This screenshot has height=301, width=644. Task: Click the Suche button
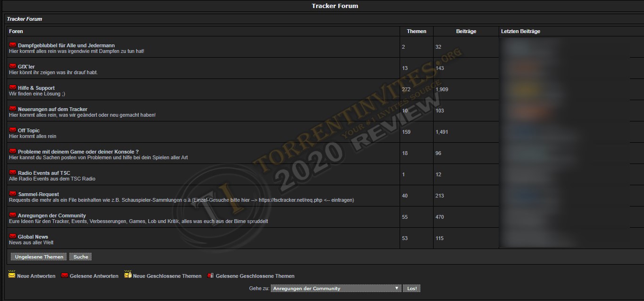(x=81, y=257)
